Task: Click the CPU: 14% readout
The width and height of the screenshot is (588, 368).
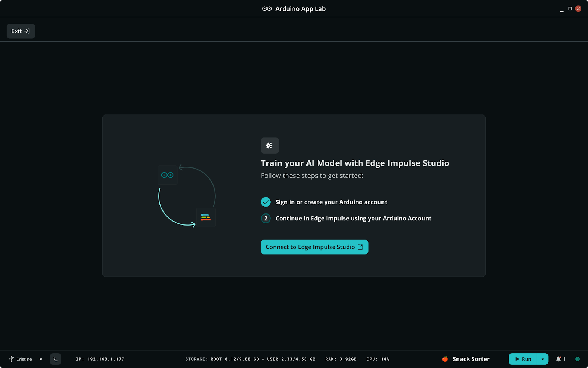Action: tap(378, 359)
